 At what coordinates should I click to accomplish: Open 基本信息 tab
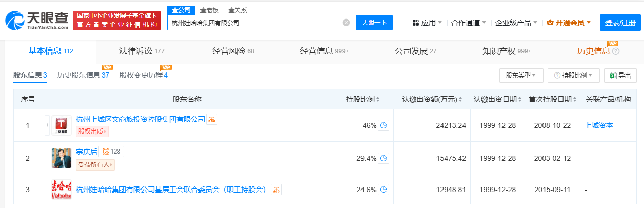51,51
